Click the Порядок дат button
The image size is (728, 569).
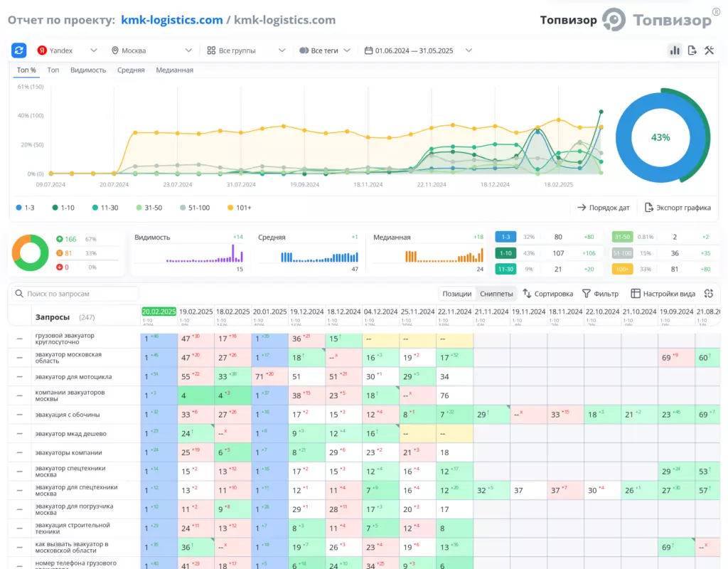click(603, 208)
